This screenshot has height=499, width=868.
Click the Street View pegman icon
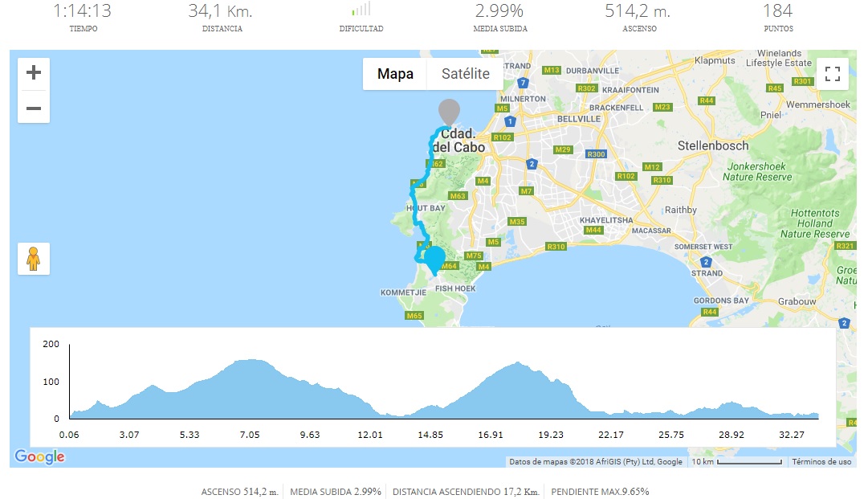pyautogui.click(x=34, y=259)
